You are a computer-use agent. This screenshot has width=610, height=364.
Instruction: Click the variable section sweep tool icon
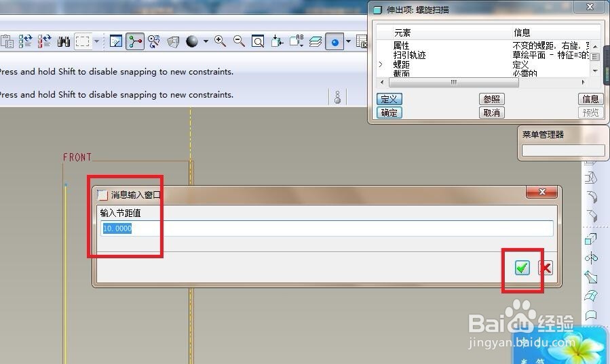click(591, 277)
